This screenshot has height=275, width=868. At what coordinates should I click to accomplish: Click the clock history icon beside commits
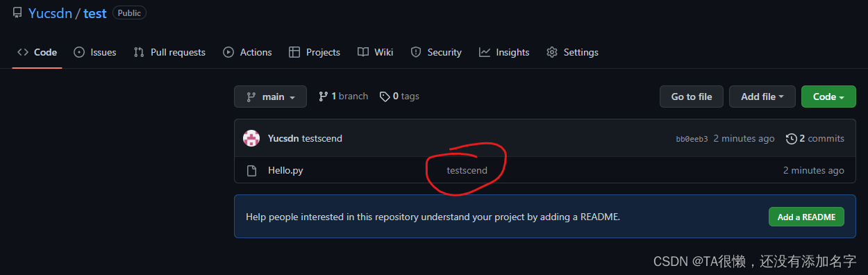click(791, 138)
